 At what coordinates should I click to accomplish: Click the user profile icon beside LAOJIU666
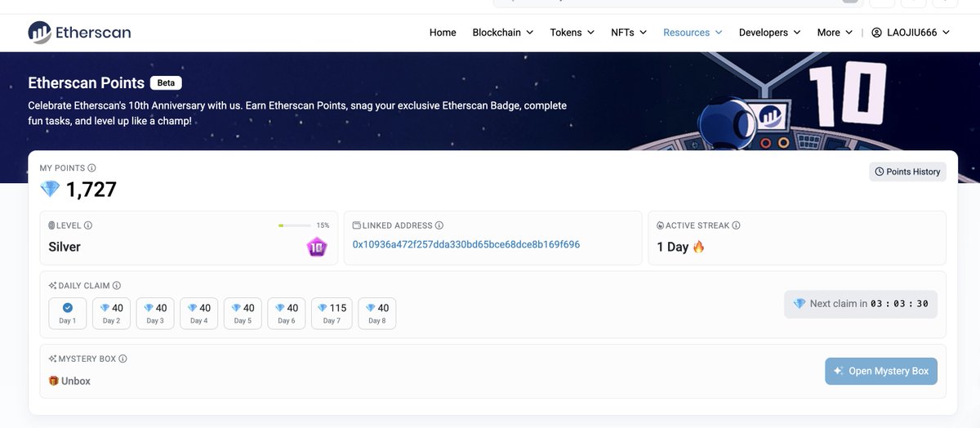click(x=877, y=33)
